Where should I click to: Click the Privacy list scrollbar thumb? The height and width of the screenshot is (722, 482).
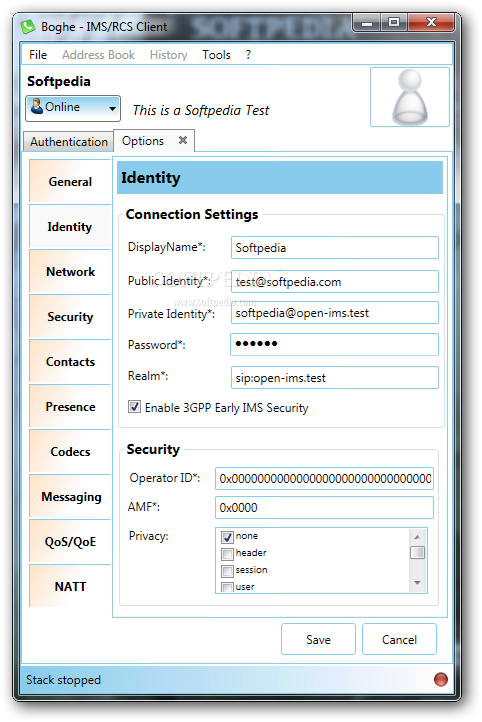[x=417, y=552]
